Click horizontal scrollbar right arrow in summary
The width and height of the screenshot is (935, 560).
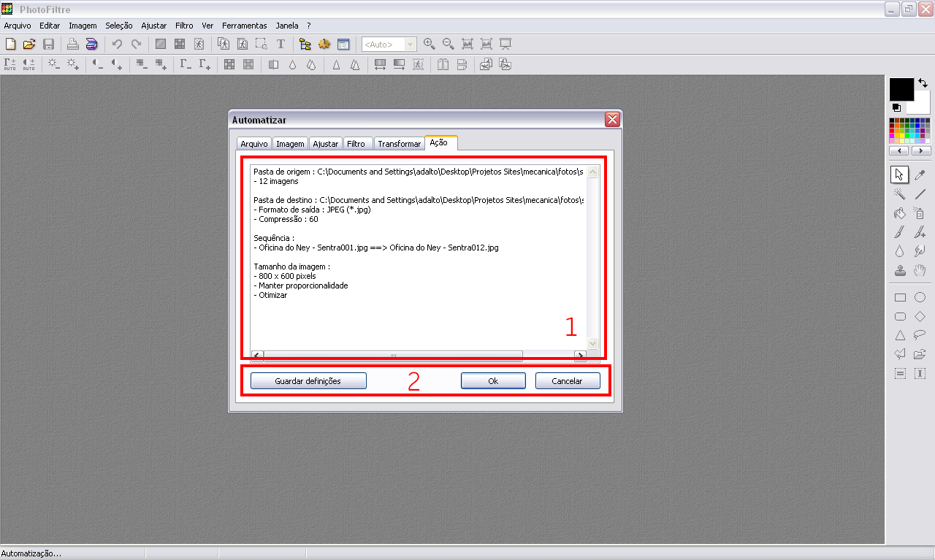click(580, 356)
